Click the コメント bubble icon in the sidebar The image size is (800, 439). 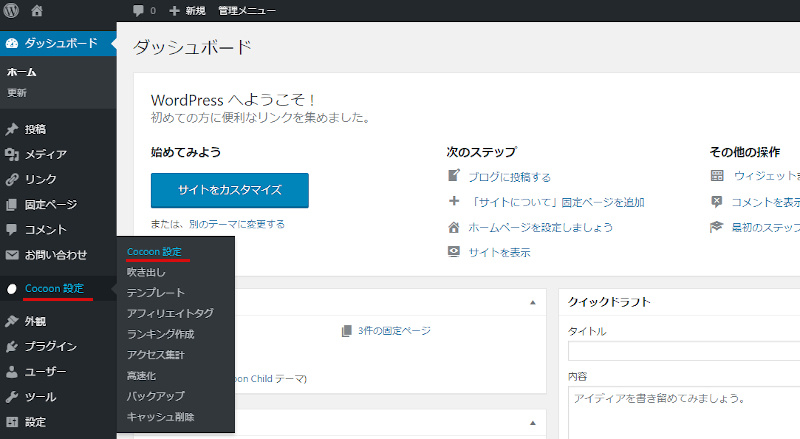[12, 230]
